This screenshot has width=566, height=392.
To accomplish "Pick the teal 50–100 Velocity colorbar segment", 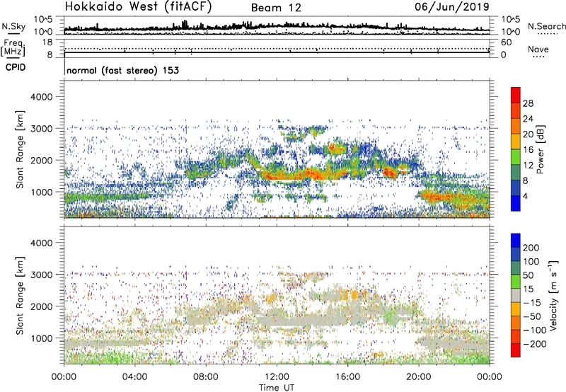I will tap(516, 268).
